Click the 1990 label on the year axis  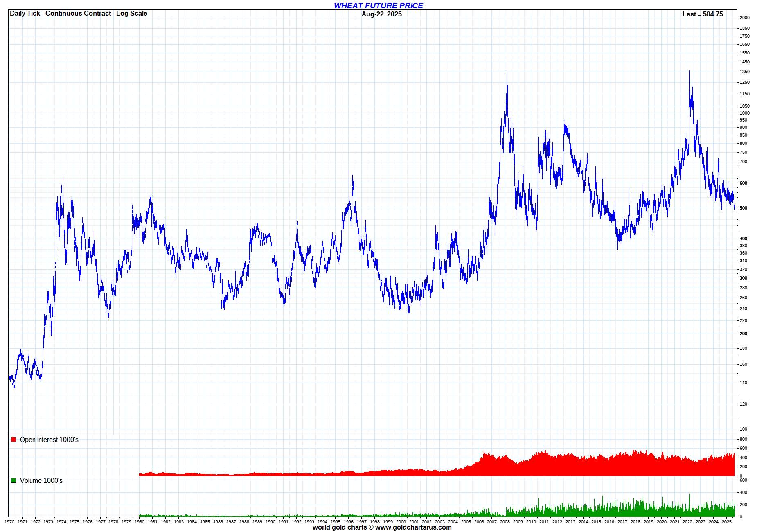pyautogui.click(x=270, y=522)
